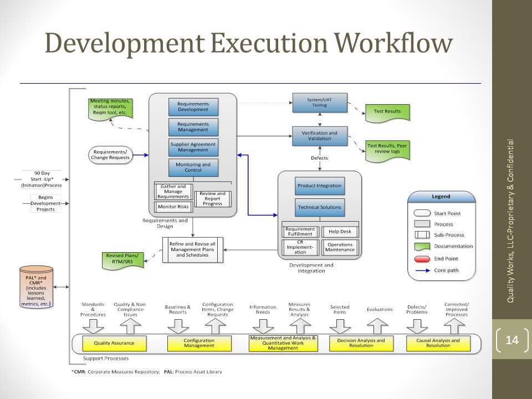Click the up arrow under Quality & Non-Compliance Issues
Screen dimensions: 532x399
(131, 326)
